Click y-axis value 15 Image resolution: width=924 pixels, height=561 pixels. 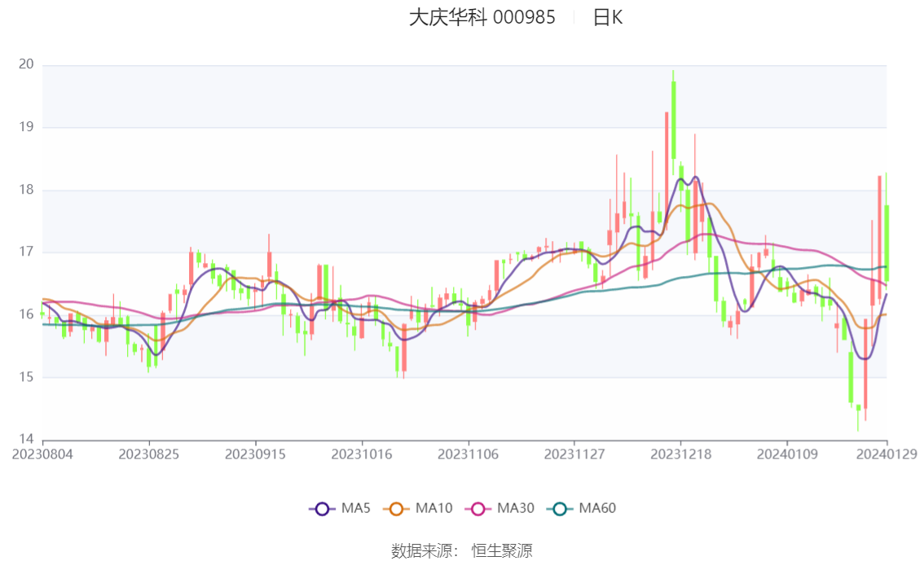[27, 377]
